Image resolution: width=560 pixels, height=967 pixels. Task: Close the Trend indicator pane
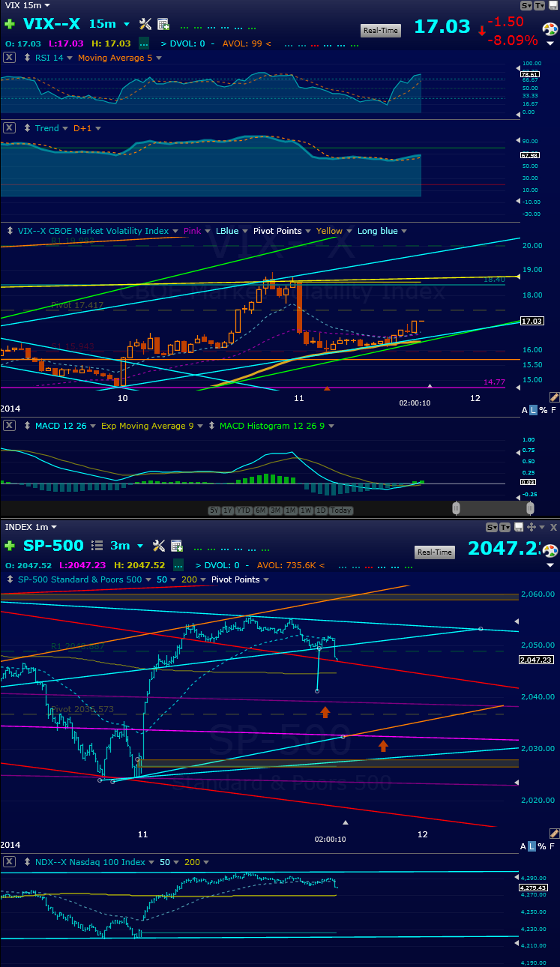tap(9, 128)
